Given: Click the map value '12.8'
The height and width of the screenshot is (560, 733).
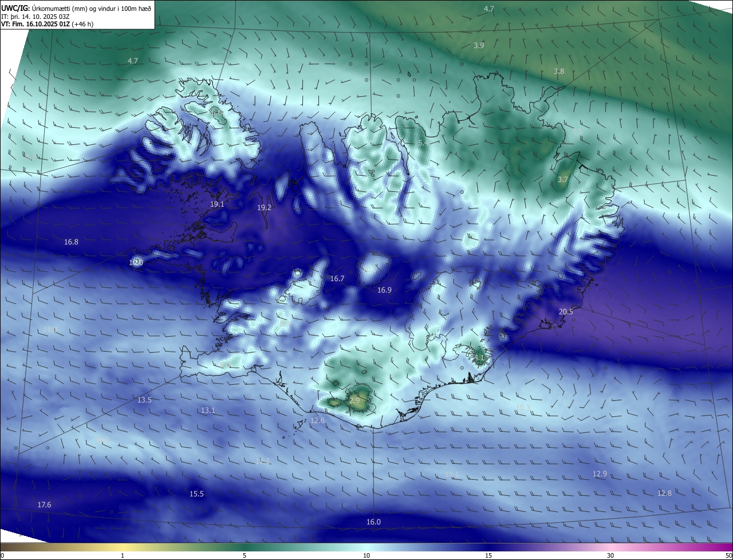Looking at the screenshot, I should pos(664,494).
